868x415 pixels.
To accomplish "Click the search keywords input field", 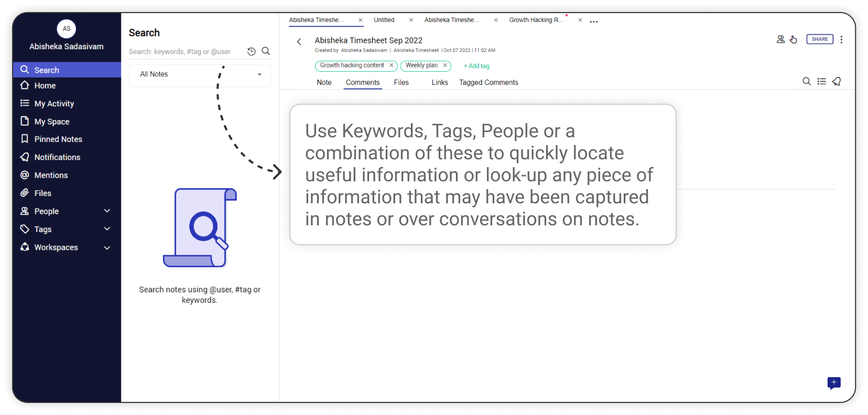I will tap(183, 51).
